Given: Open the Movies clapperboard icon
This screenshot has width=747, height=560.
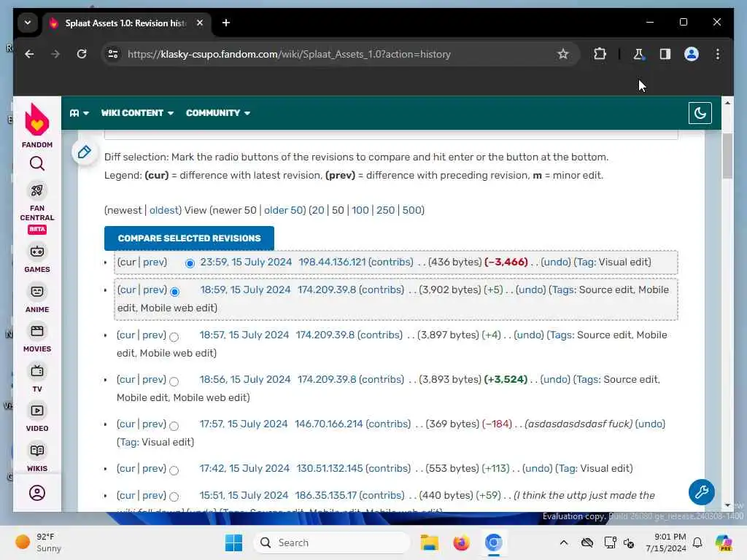Looking at the screenshot, I should click(37, 331).
